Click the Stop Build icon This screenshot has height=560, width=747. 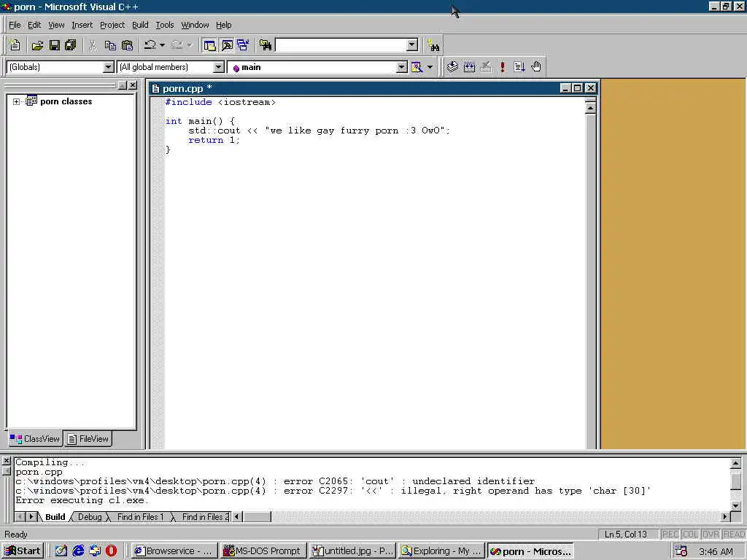click(485, 67)
